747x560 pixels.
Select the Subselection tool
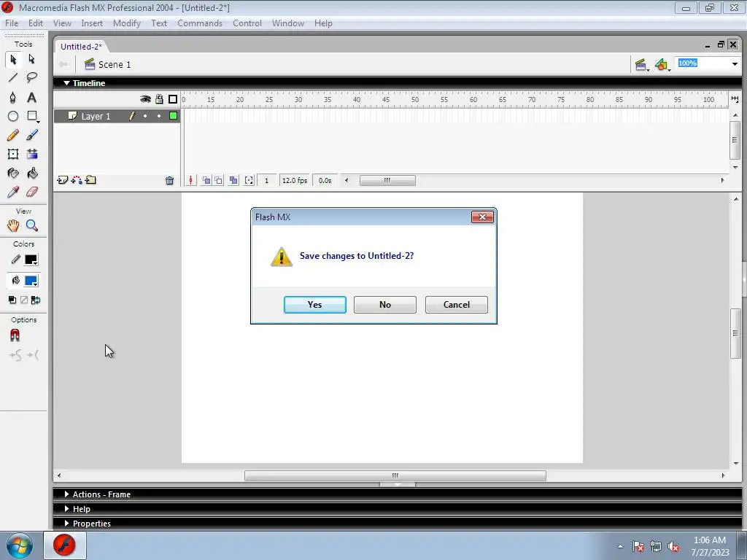[32, 59]
